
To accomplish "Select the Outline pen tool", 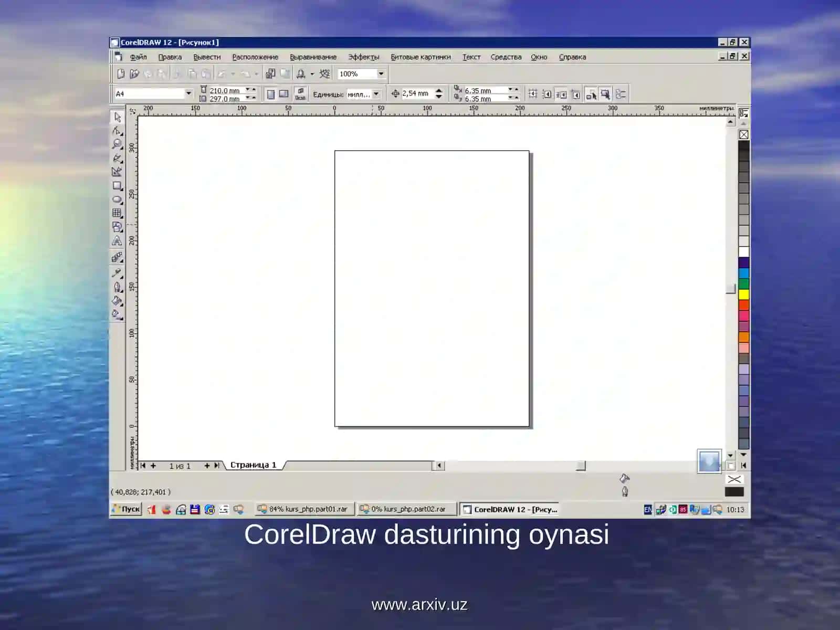I will point(117,287).
